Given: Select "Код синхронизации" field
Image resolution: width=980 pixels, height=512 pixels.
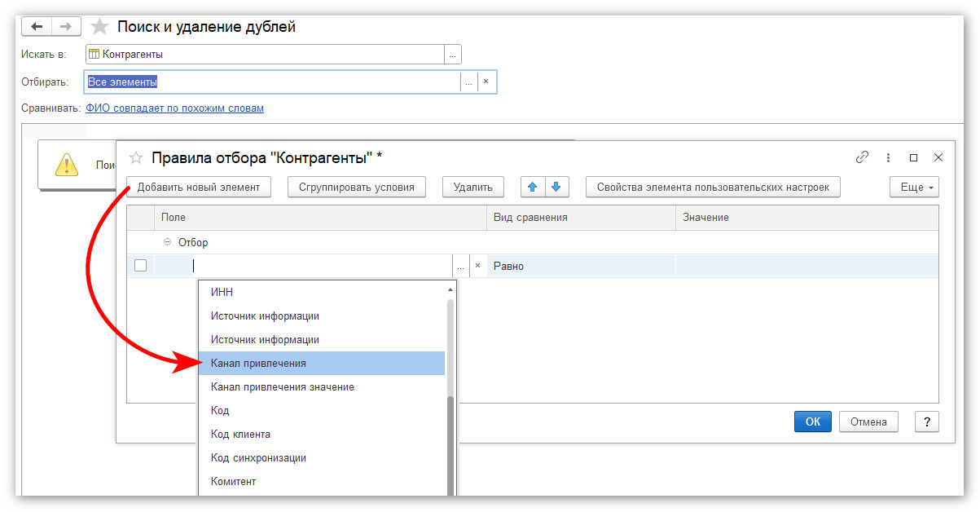Looking at the screenshot, I should (x=322, y=457).
